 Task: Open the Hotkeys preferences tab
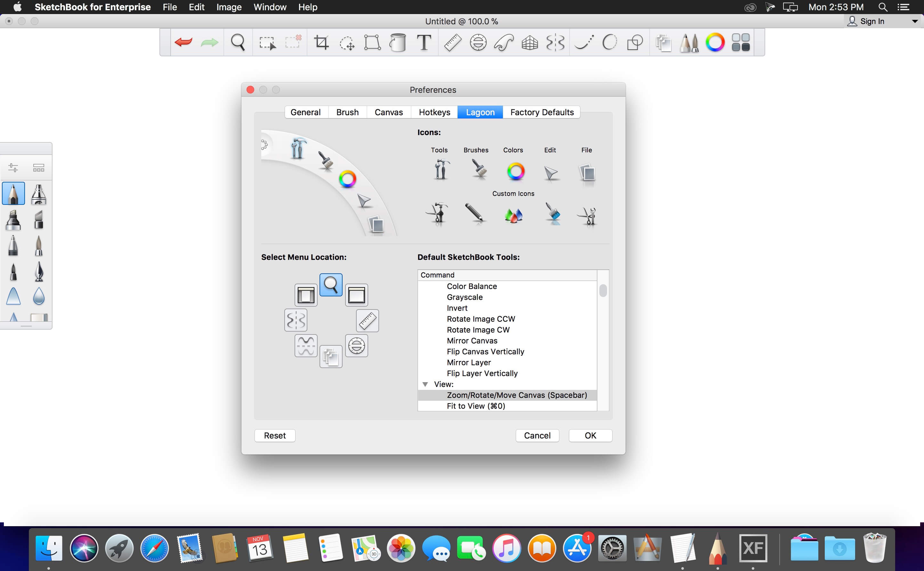[434, 112]
